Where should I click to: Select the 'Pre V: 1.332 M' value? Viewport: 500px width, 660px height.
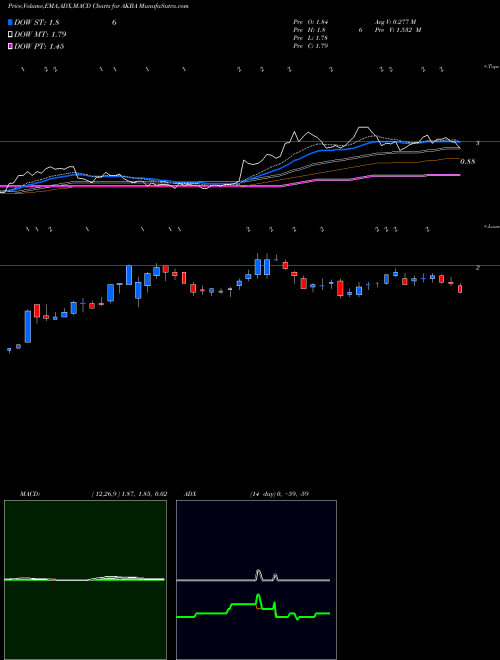(397, 30)
